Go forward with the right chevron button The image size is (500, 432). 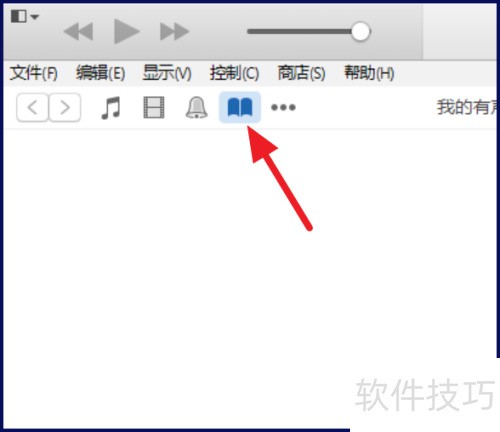pos(65,107)
